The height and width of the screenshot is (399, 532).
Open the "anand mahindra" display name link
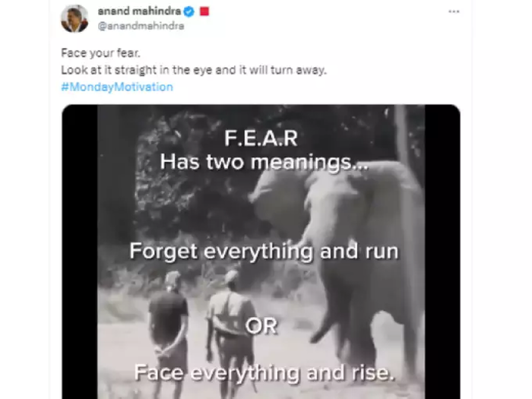tap(139, 11)
